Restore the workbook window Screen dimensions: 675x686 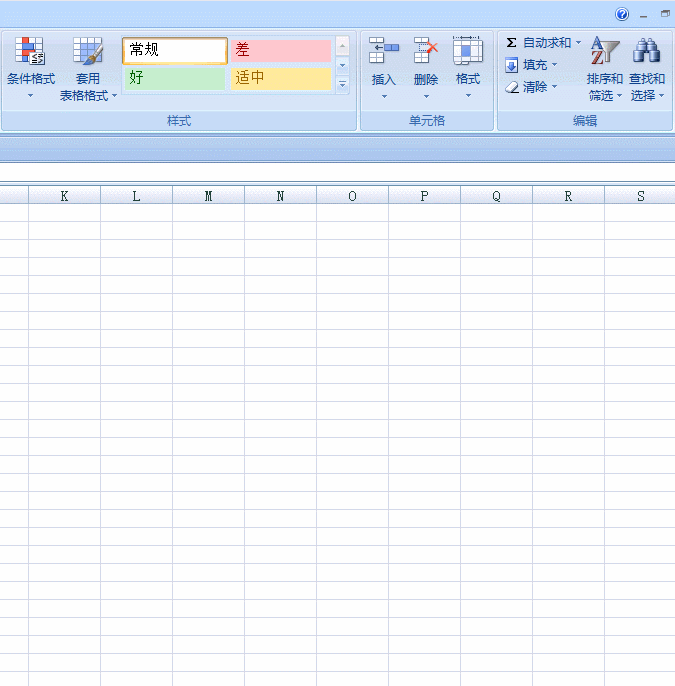click(665, 14)
